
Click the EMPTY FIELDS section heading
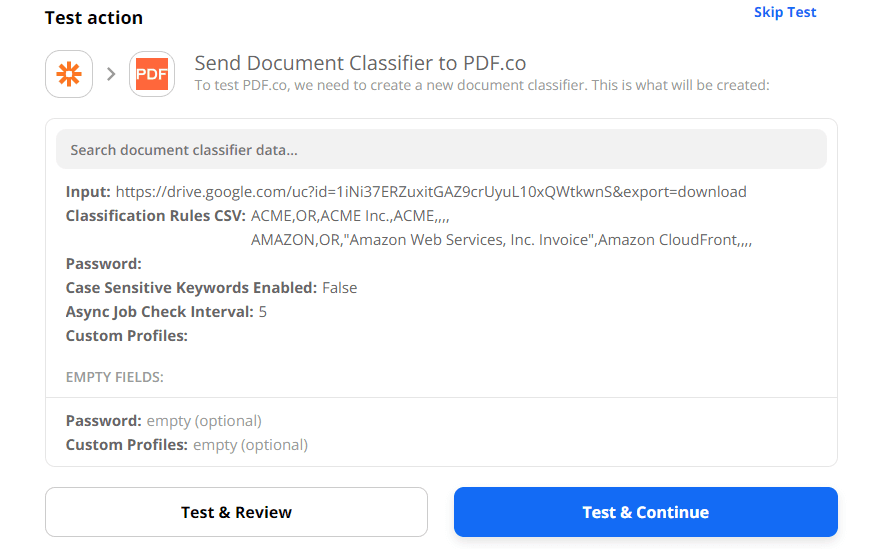[115, 378]
